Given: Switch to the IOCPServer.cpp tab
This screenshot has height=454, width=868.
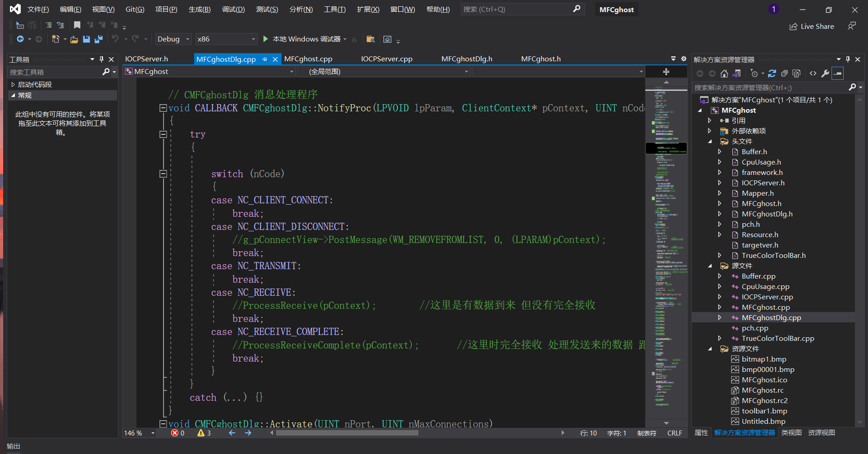Looking at the screenshot, I should (x=386, y=59).
